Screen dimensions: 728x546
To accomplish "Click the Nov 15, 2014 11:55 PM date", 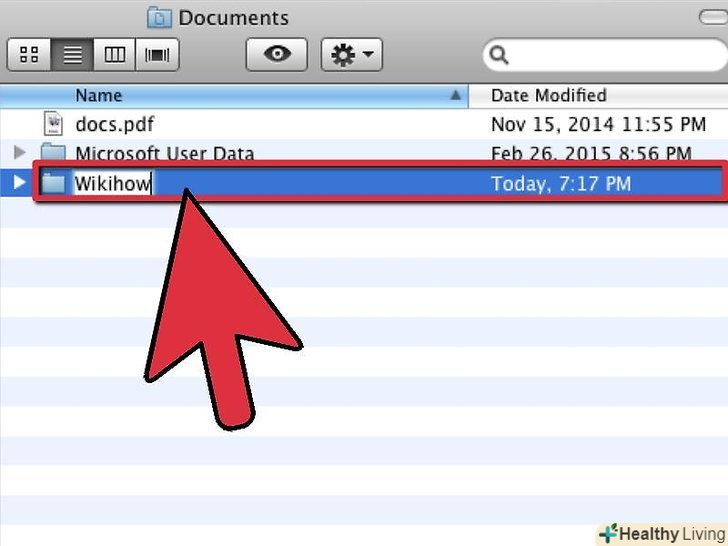I will pos(598,124).
